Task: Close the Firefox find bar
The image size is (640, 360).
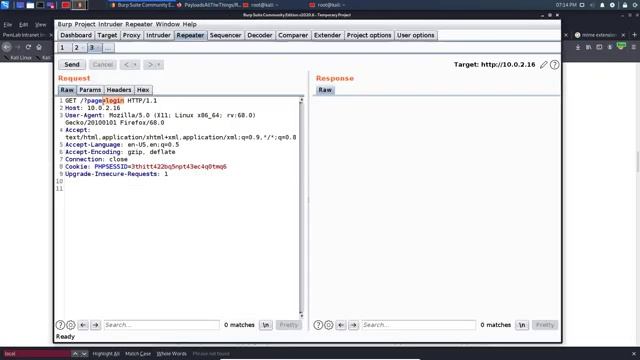Action: [x=634, y=354]
